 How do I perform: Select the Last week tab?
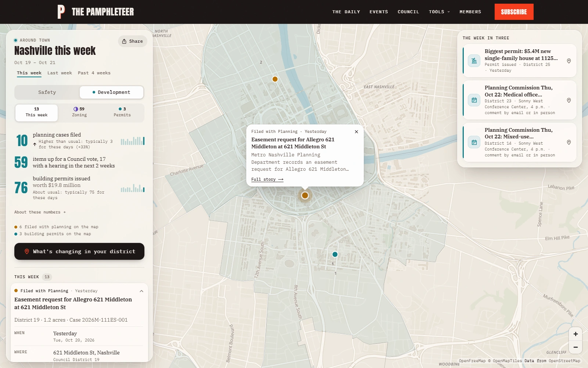60,73
